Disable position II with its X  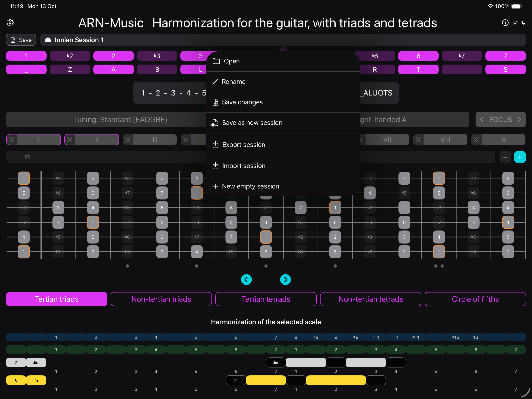pos(70,140)
